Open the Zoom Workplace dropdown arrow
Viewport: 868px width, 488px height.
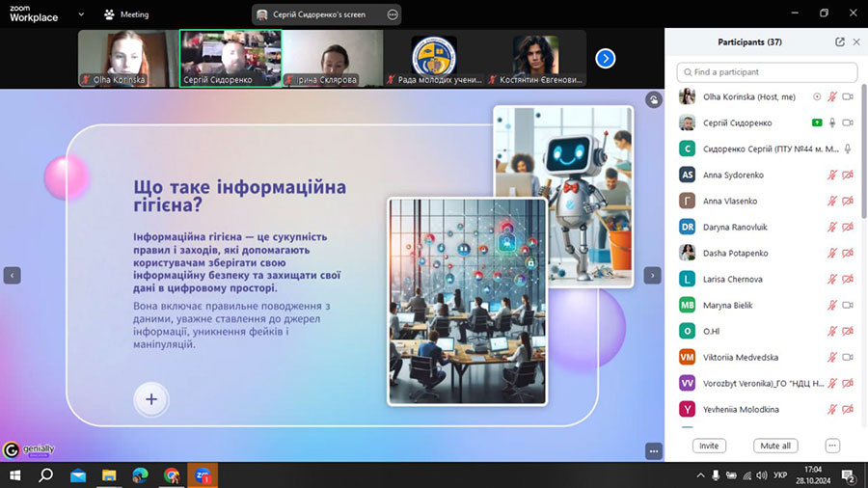pos(81,14)
